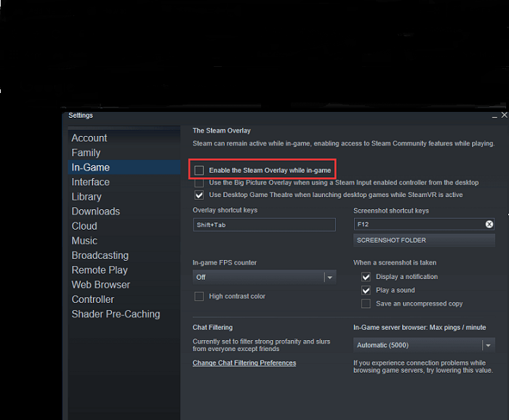
Task: Open the Account settings section
Action: point(124,138)
